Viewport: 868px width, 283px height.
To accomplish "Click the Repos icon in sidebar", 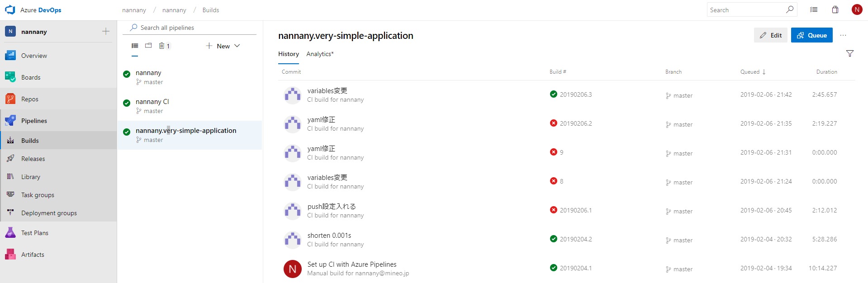I will 10,99.
